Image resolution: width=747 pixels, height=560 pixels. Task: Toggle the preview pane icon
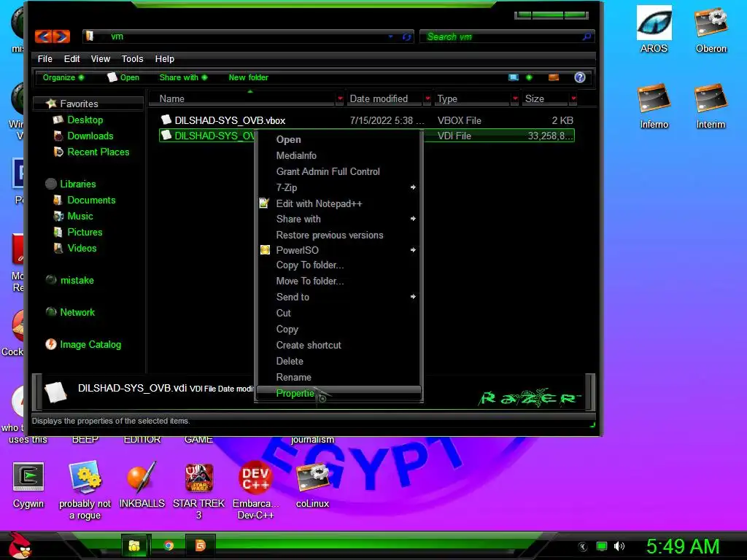(x=554, y=77)
